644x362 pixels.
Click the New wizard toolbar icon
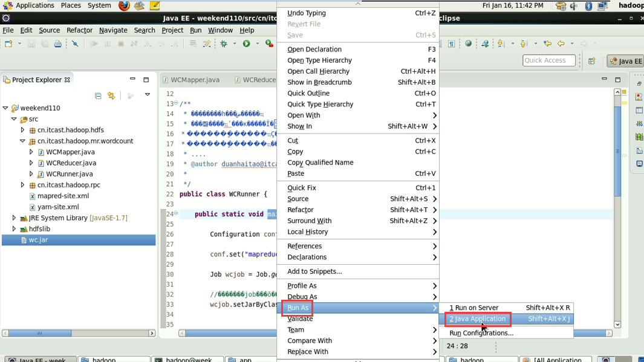coord(8,44)
